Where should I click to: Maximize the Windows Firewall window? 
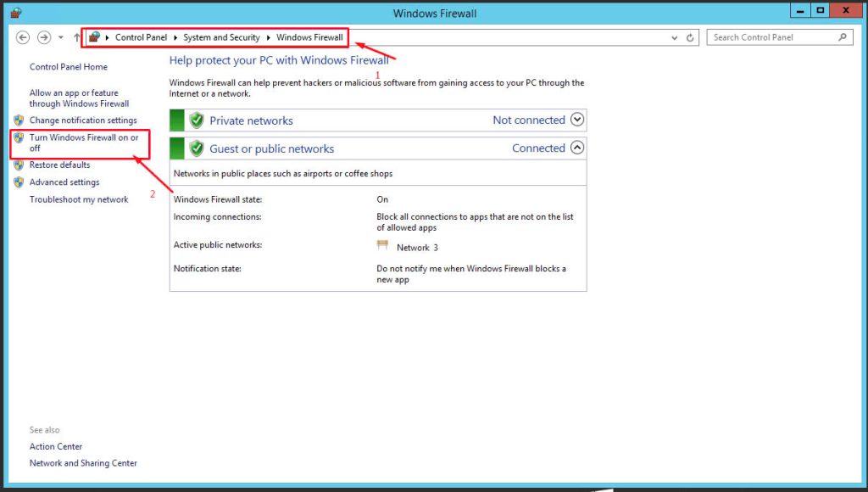tap(821, 10)
